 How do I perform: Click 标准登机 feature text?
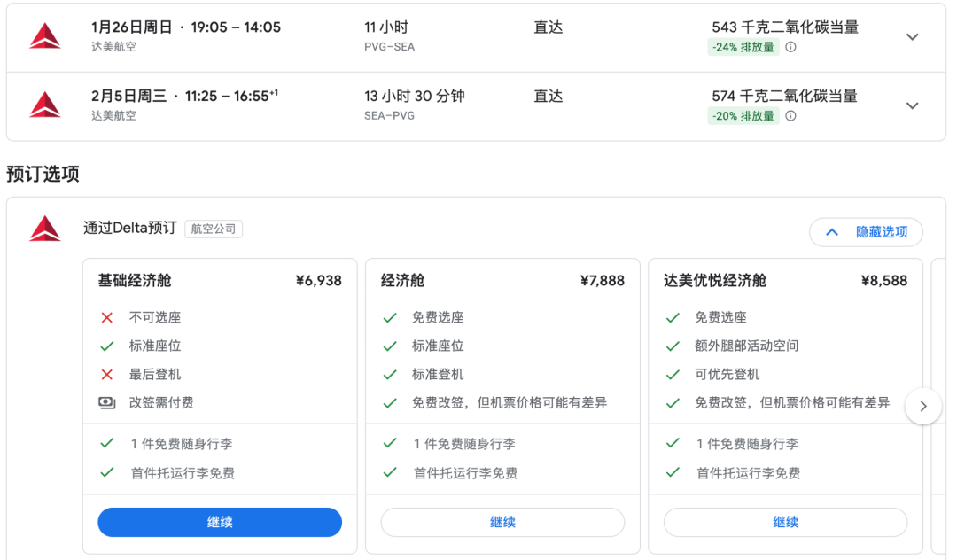click(x=438, y=375)
